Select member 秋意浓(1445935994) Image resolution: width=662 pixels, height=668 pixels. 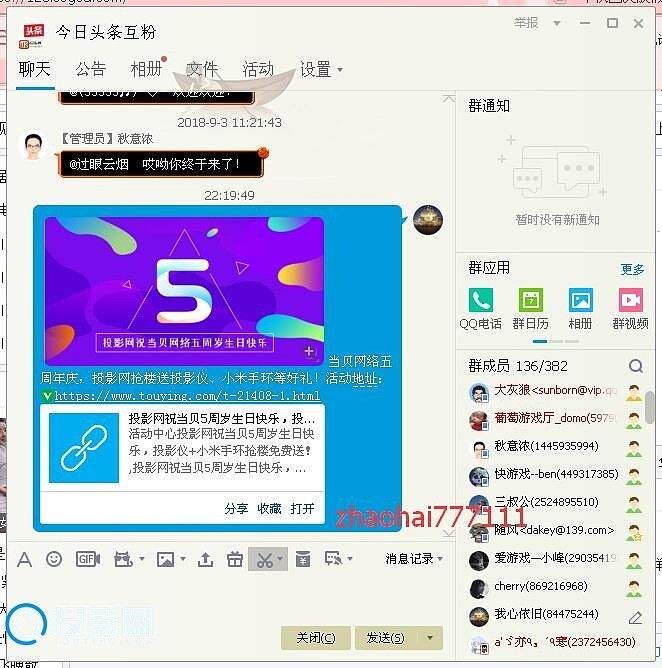pyautogui.click(x=547, y=448)
